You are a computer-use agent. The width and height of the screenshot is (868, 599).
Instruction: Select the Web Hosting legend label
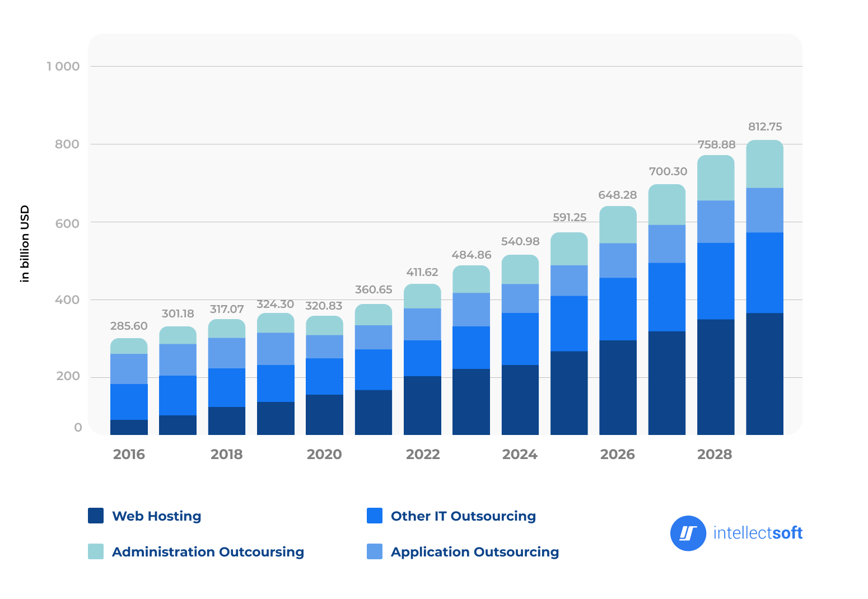(156, 516)
